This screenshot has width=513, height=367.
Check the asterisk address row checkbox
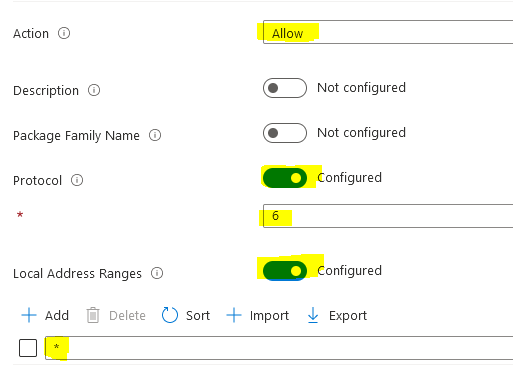point(28,348)
